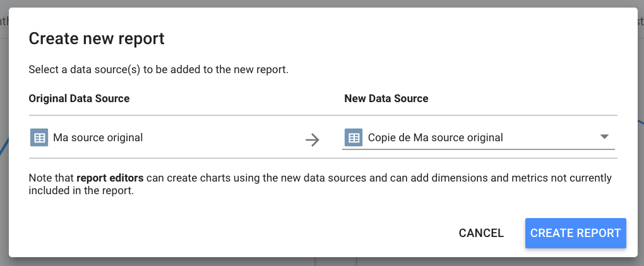Open the Copie de Ma source original selector
This screenshot has height=266, width=644.
pyautogui.click(x=435, y=137)
